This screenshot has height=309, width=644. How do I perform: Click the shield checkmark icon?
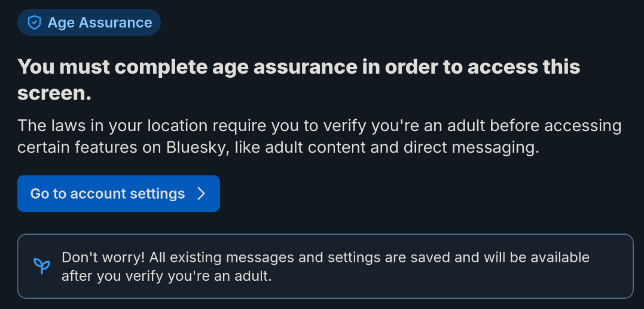(35, 23)
